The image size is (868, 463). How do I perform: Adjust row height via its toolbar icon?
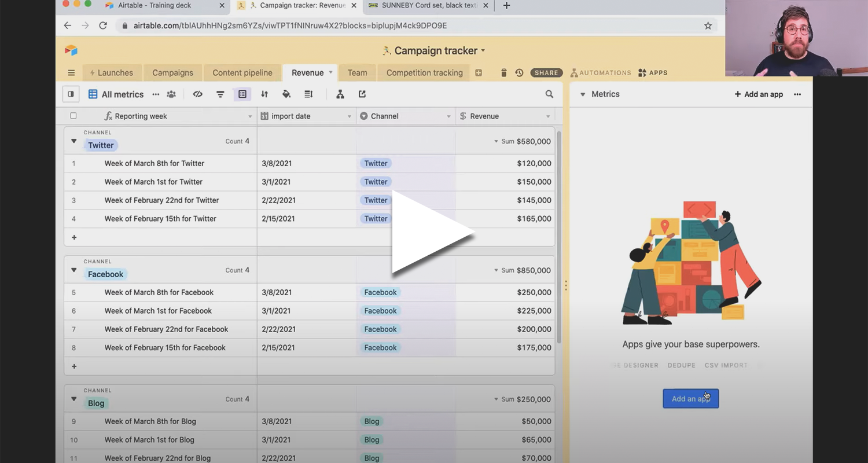tap(308, 94)
